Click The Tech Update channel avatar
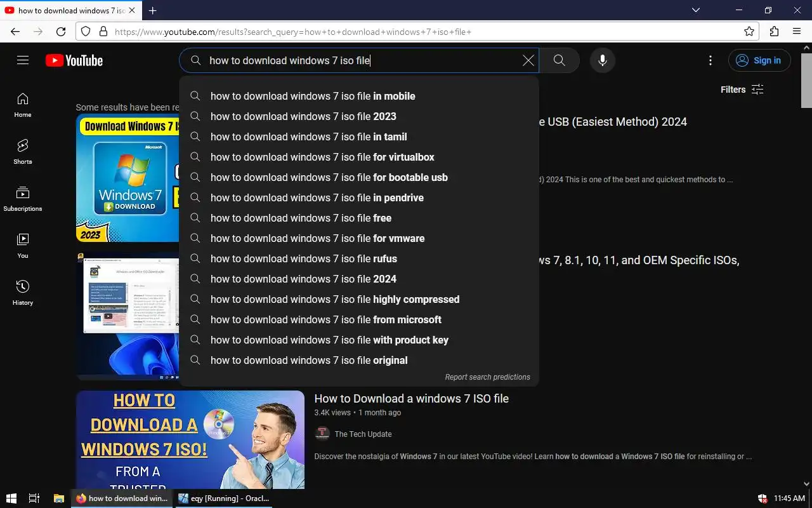812x508 pixels. 322,434
